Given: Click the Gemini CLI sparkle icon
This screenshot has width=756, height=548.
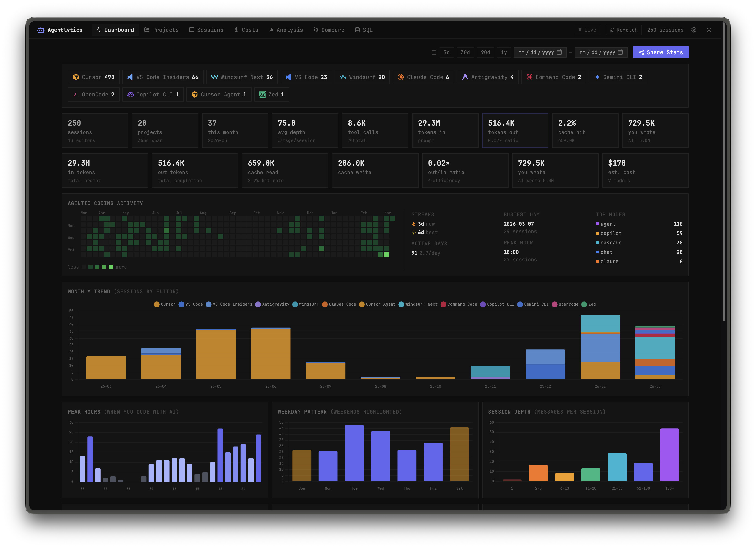Looking at the screenshot, I should [x=597, y=77].
